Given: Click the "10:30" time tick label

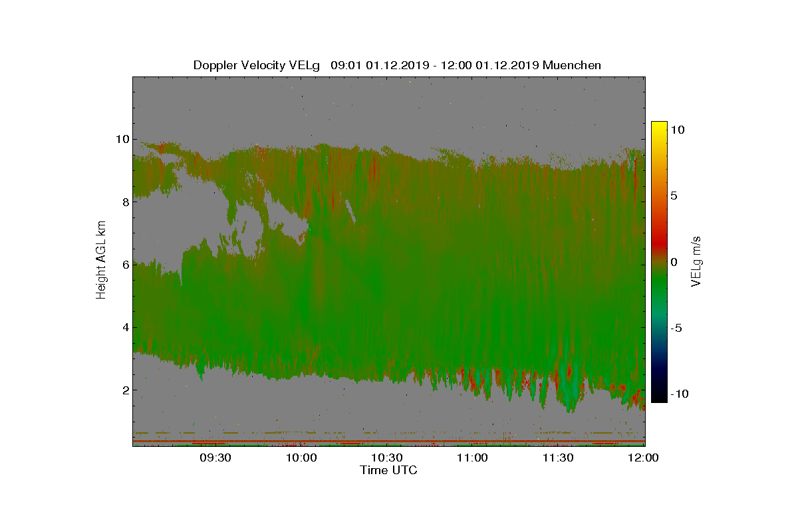Looking at the screenshot, I should (388, 458).
